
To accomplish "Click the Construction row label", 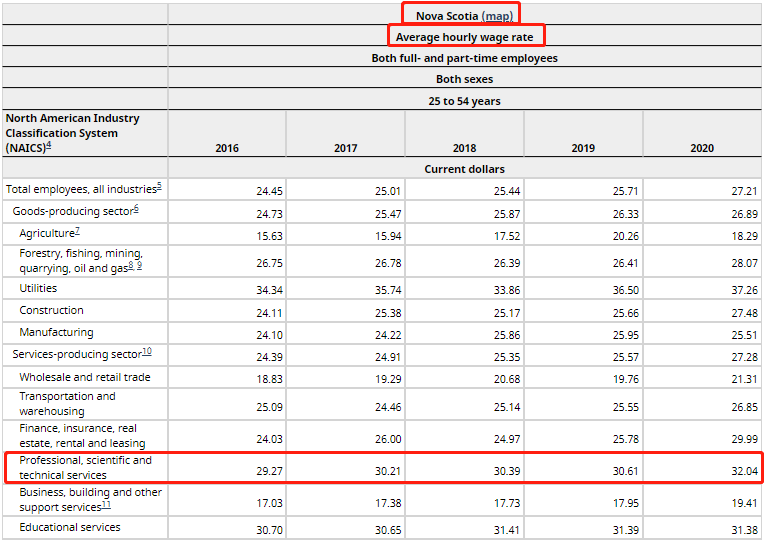I will [51, 310].
